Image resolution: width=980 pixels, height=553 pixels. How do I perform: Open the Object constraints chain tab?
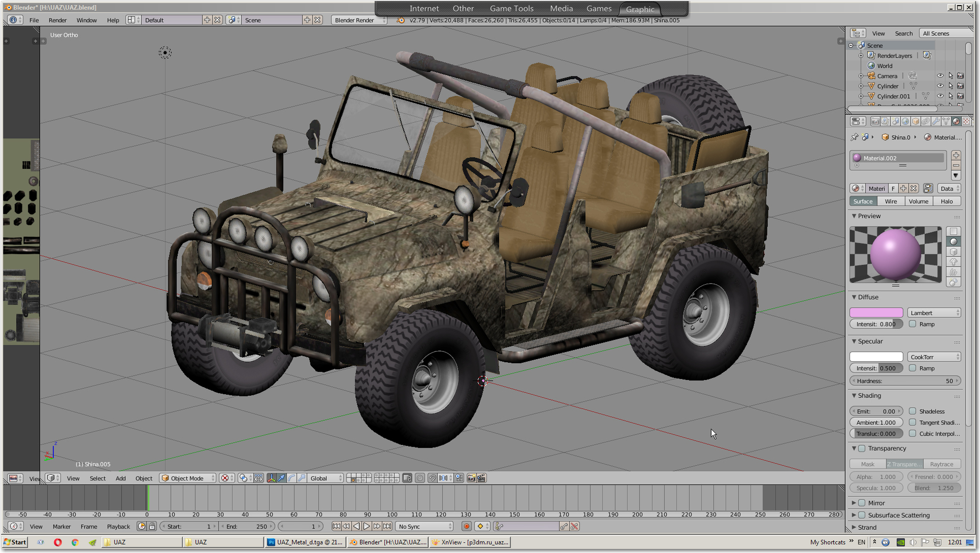tap(926, 121)
